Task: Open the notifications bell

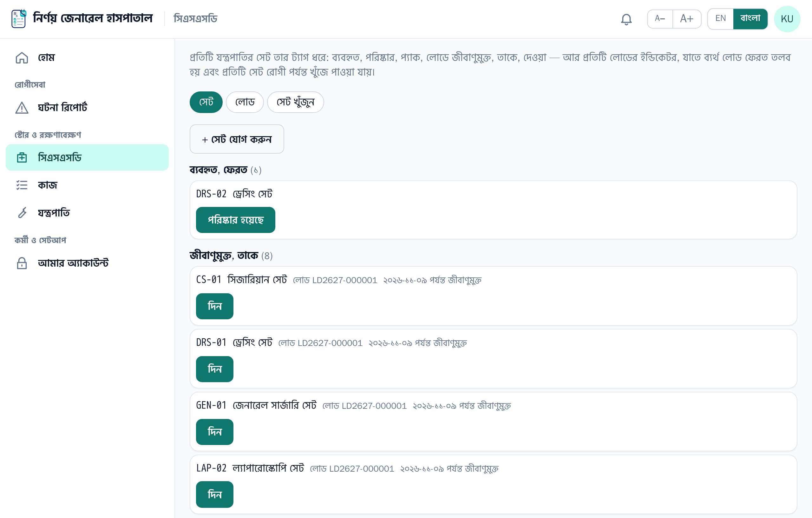Action: (x=626, y=19)
